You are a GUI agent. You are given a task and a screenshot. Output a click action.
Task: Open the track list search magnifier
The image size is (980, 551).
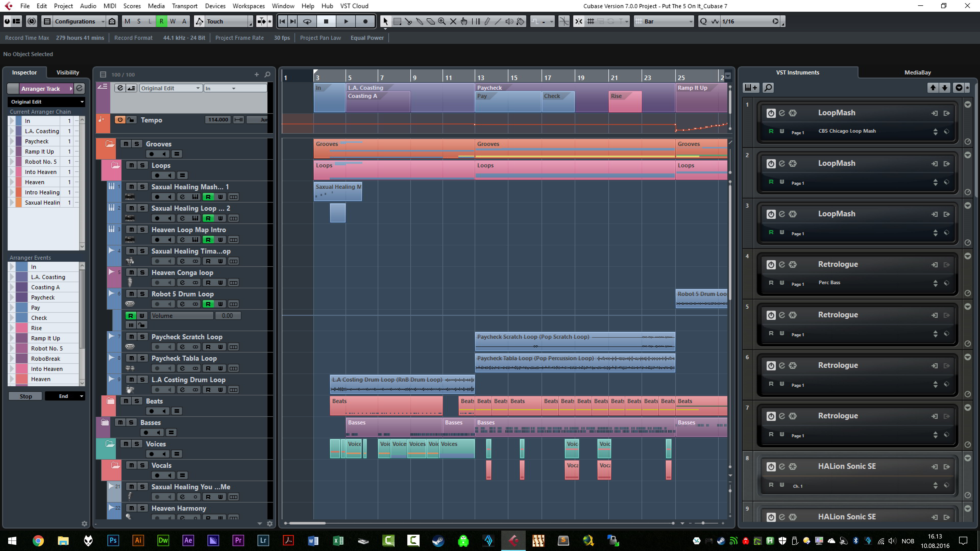click(267, 74)
